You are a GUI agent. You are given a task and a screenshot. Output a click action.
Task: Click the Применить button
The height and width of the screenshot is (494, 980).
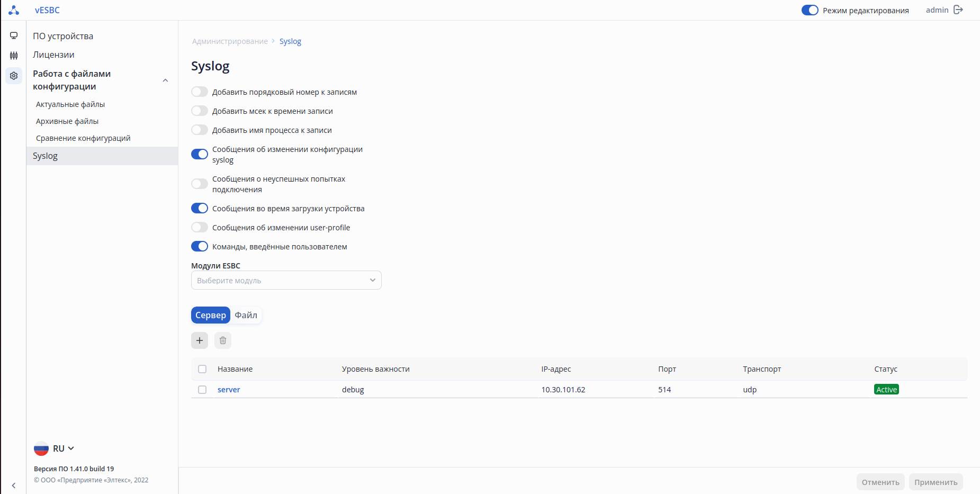tap(936, 482)
